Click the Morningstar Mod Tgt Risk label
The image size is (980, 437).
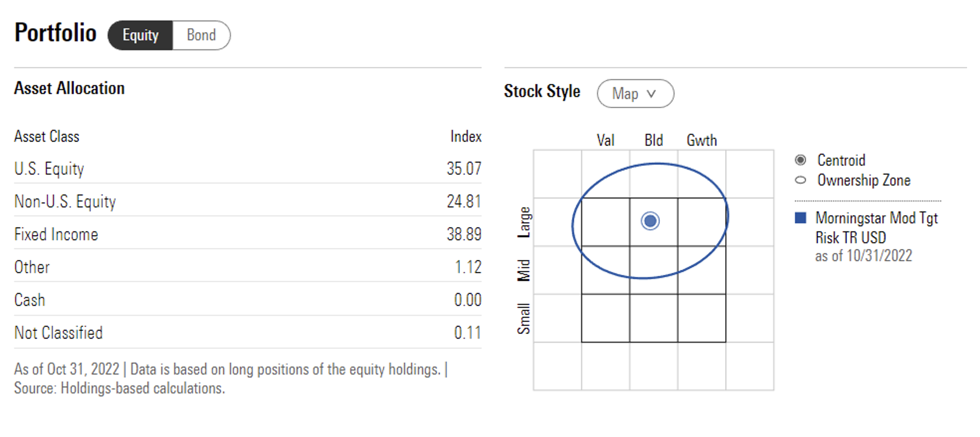(x=876, y=227)
